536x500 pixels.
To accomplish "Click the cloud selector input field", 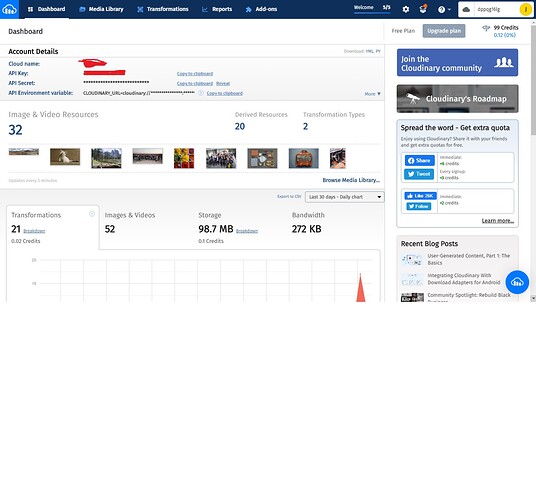I will 489,9.
